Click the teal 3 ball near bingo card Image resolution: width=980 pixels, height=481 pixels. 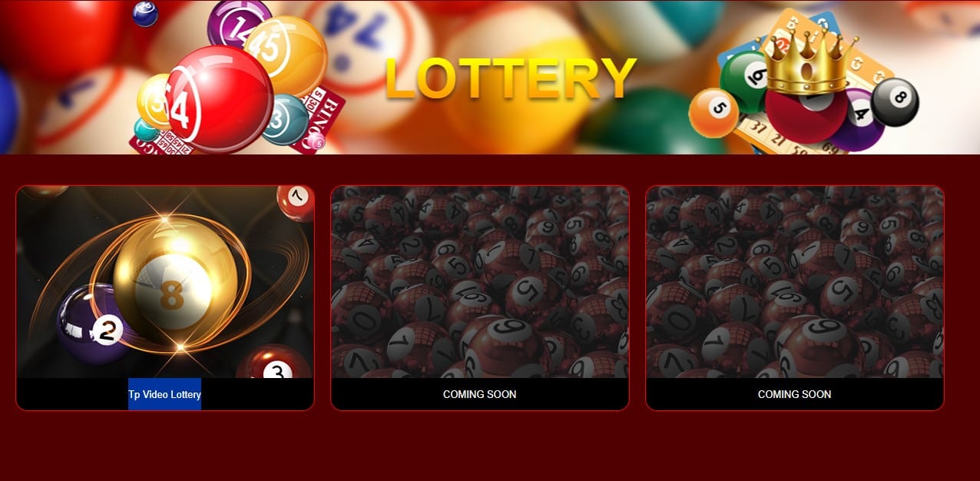(x=285, y=119)
